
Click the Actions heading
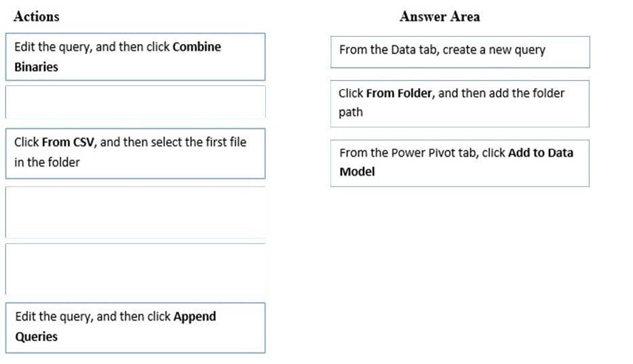point(37,16)
